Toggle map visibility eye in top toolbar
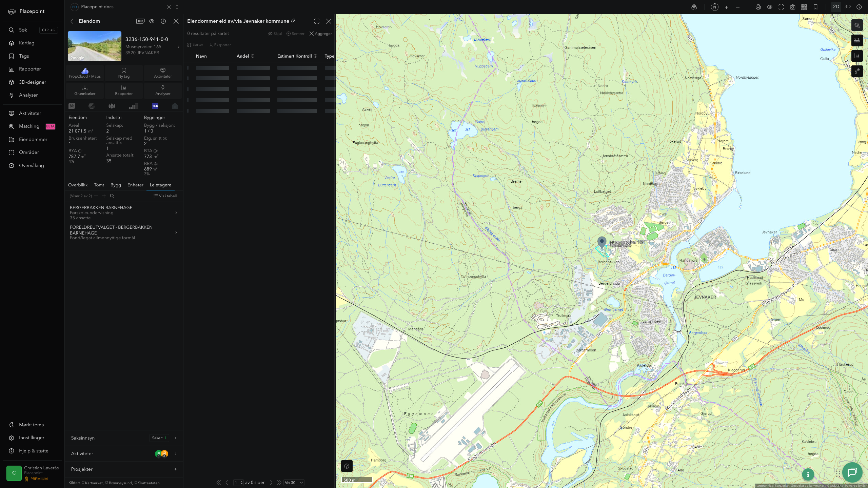Viewport: 868px width, 488px height. pyautogui.click(x=770, y=7)
